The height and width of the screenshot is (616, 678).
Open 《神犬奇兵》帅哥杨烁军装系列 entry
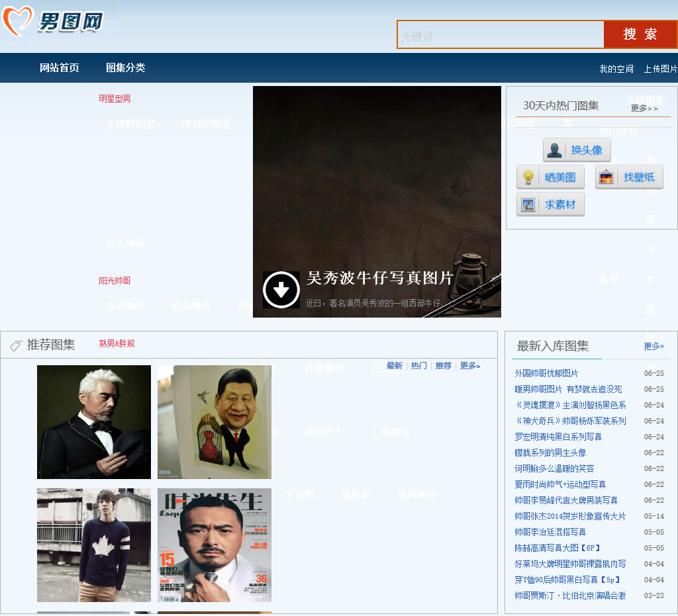click(x=570, y=421)
